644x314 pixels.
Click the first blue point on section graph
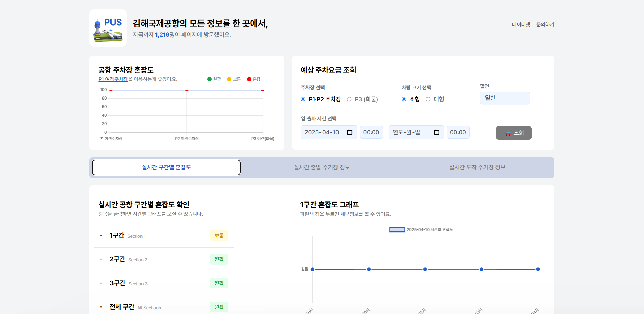pyautogui.click(x=312, y=269)
